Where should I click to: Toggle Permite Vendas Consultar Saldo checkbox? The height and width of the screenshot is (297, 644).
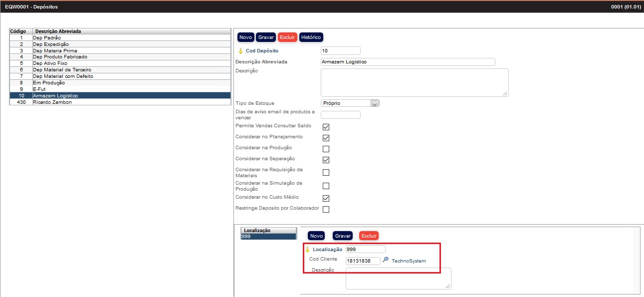[326, 127]
